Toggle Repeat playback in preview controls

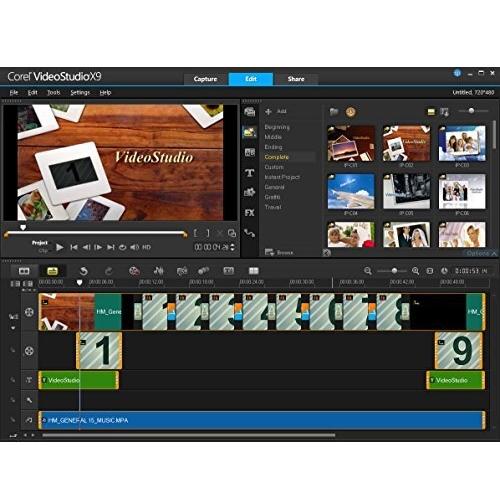coord(122,247)
